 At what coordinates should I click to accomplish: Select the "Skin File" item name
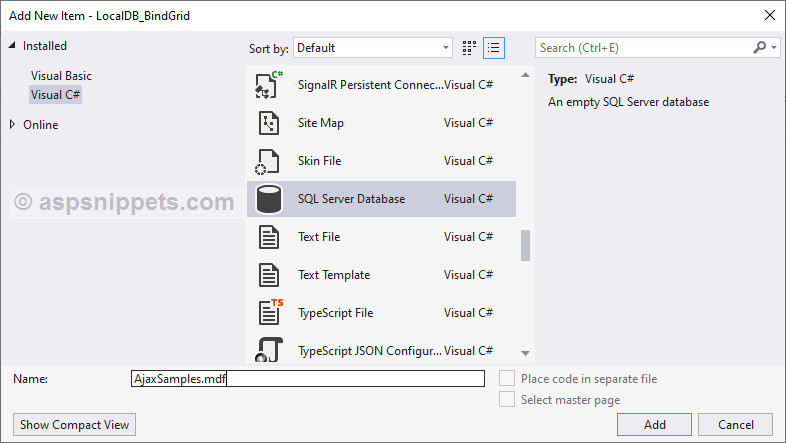point(319,161)
